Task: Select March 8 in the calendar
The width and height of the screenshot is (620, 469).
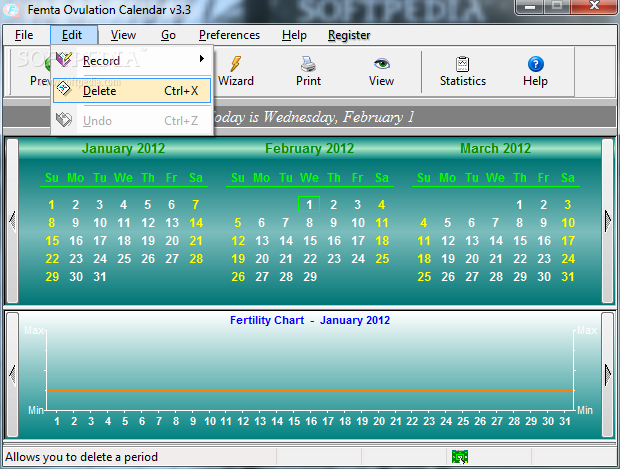Action: (x=520, y=223)
